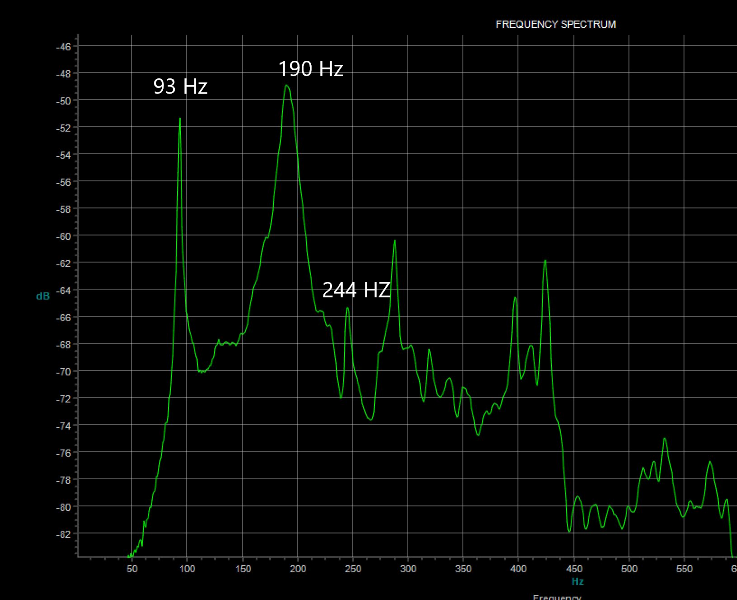Click the FREQUENCY SPECTRUM title
Screen dimensions: 737x600
[556, 24]
